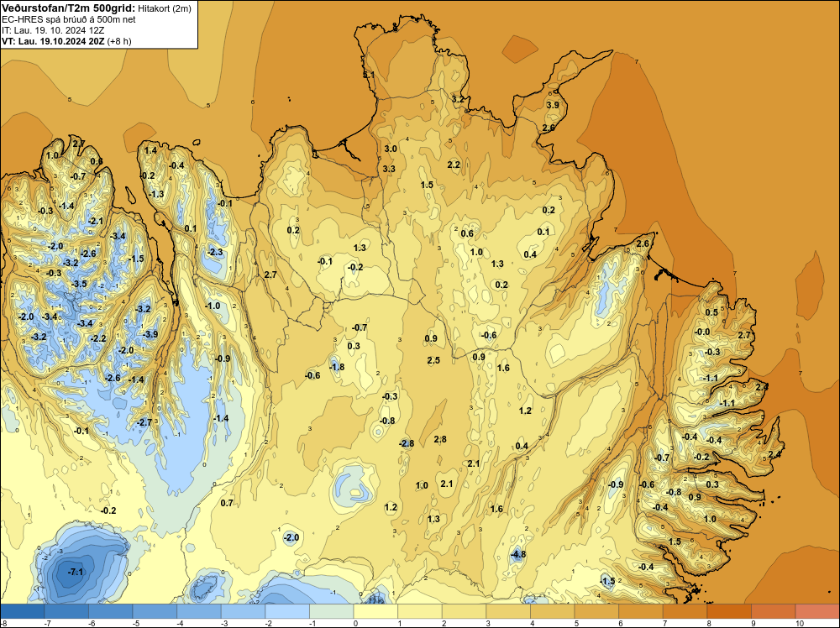Click the positive "3.9" value on the northeast peninsula
Image resolution: width=840 pixels, height=628 pixels.
pyautogui.click(x=553, y=105)
